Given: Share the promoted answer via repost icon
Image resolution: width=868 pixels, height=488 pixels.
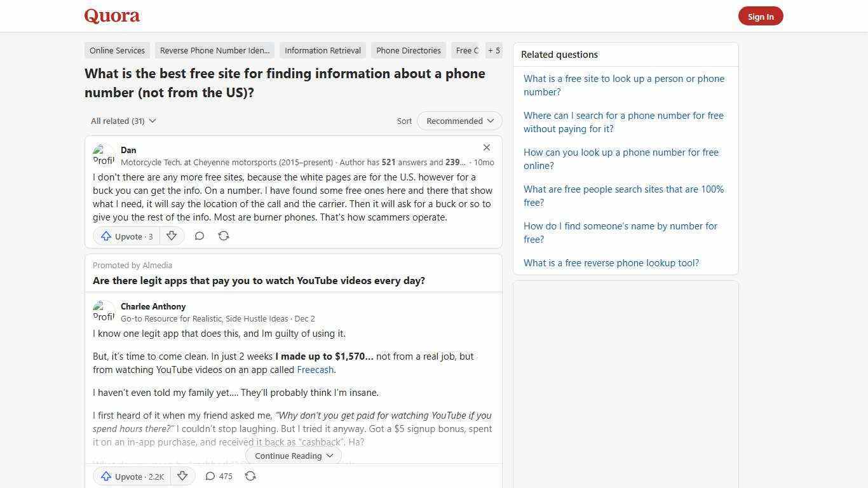Looking at the screenshot, I should click(x=250, y=476).
